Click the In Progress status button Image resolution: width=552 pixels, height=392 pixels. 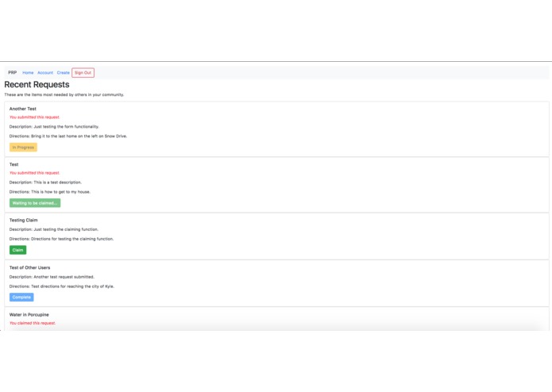(x=23, y=148)
